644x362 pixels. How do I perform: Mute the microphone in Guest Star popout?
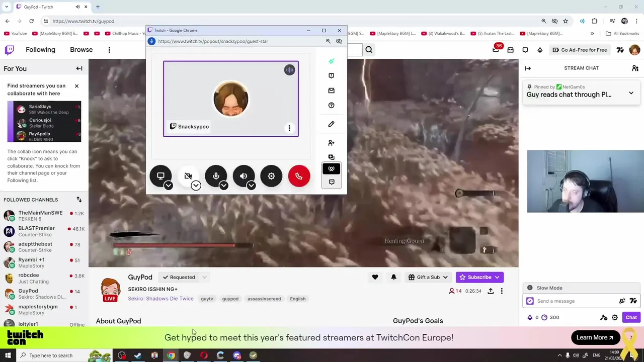click(216, 176)
